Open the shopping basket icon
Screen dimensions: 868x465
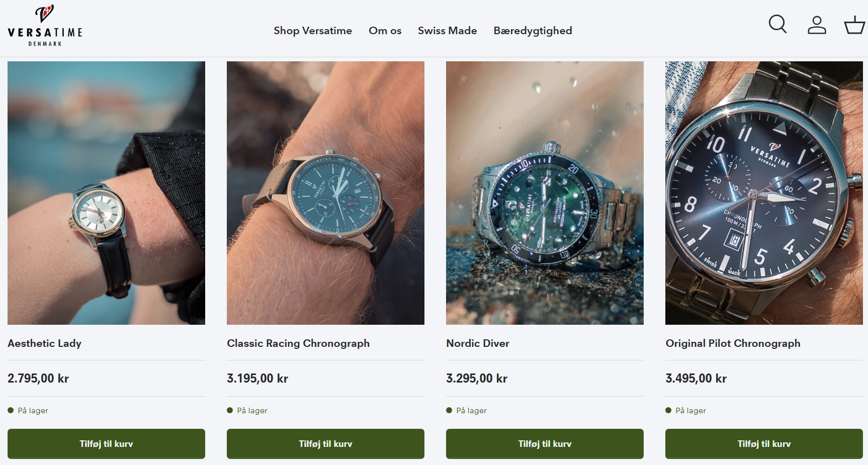[x=854, y=25]
